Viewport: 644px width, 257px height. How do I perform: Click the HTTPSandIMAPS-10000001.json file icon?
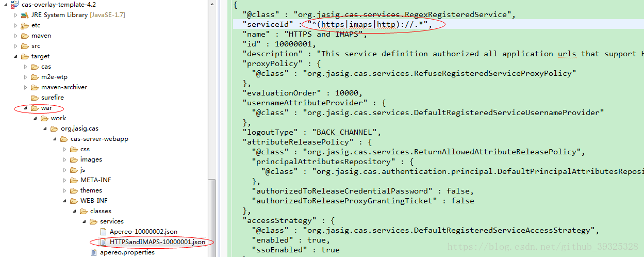pos(103,242)
